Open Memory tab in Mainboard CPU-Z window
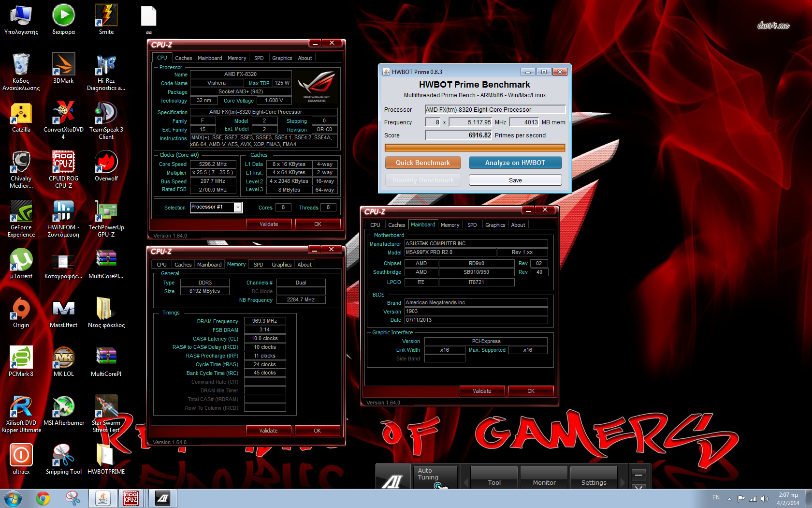 (450, 225)
